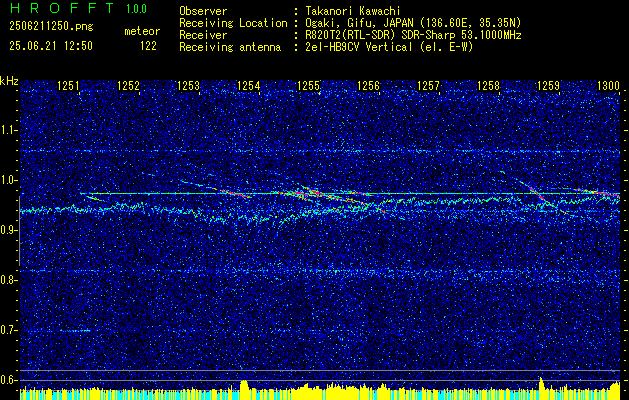Image resolution: width=629 pixels, height=400 pixels.
Task: Select the filename 2506211250.png
Action: tap(51, 27)
